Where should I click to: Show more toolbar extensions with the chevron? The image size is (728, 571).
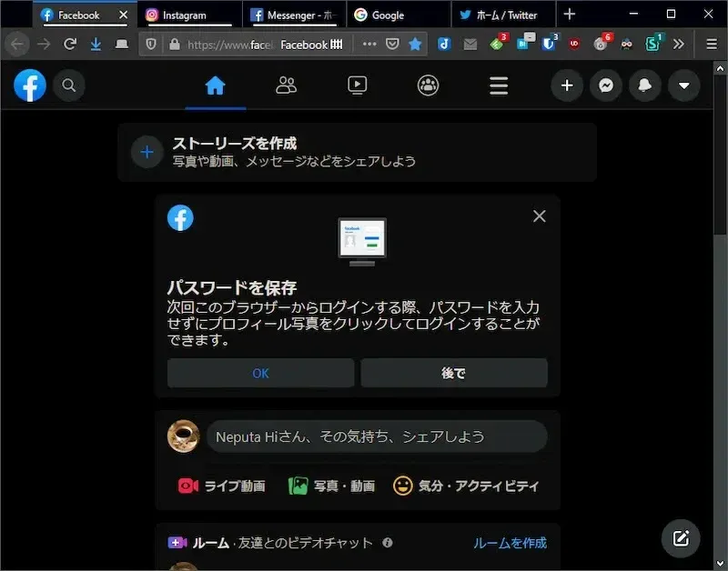(x=679, y=43)
